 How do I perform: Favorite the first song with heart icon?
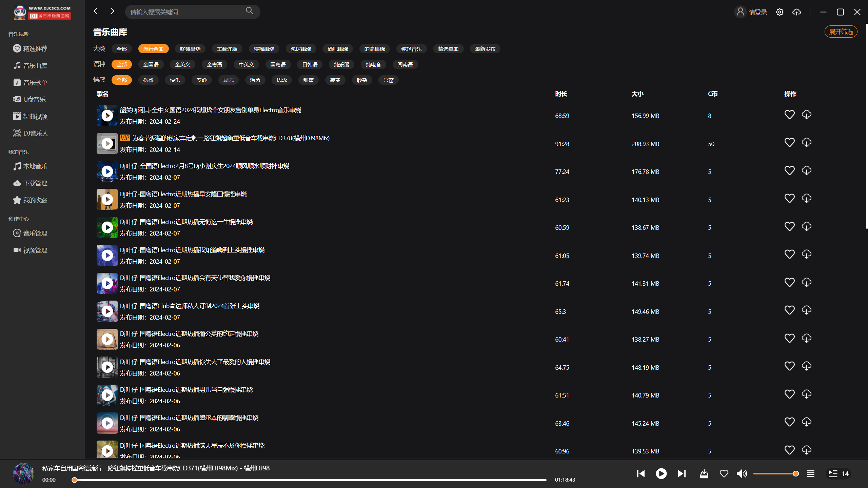click(x=789, y=115)
